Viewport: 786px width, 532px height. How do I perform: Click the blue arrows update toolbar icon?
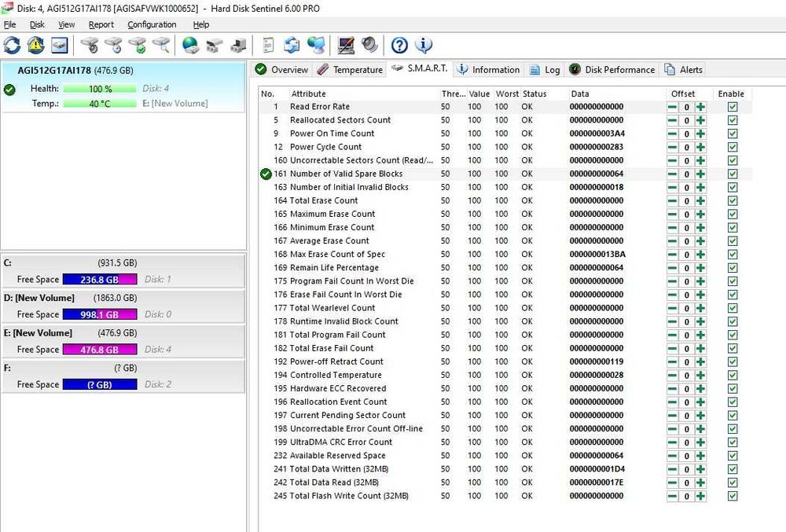[292, 45]
